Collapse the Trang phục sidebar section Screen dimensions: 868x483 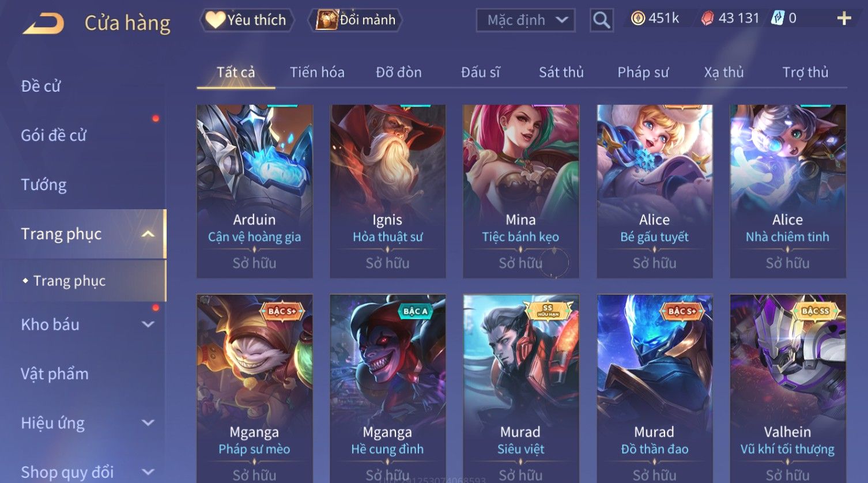(148, 234)
